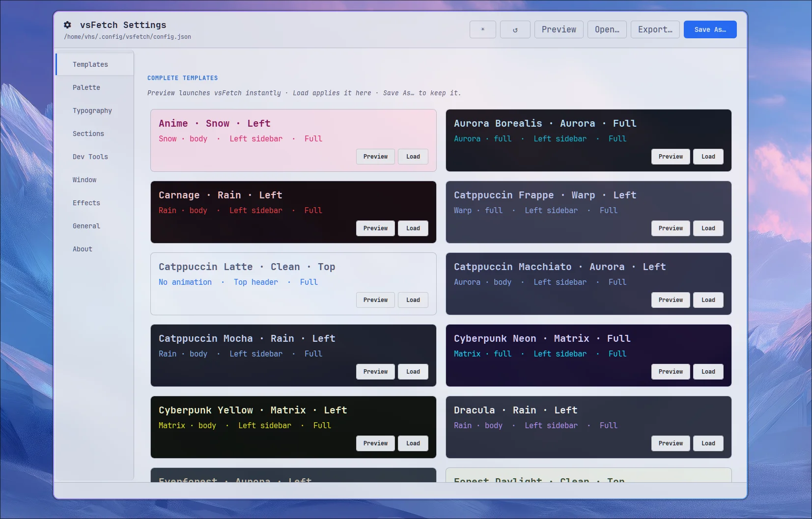Click the Dracula · Rain · Left title

click(516, 410)
